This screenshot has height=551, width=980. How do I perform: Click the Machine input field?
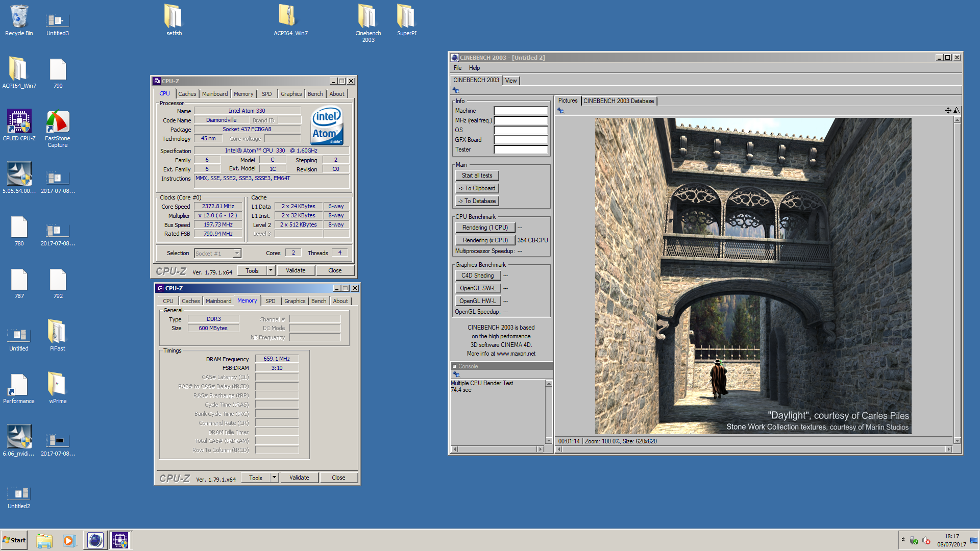point(521,111)
